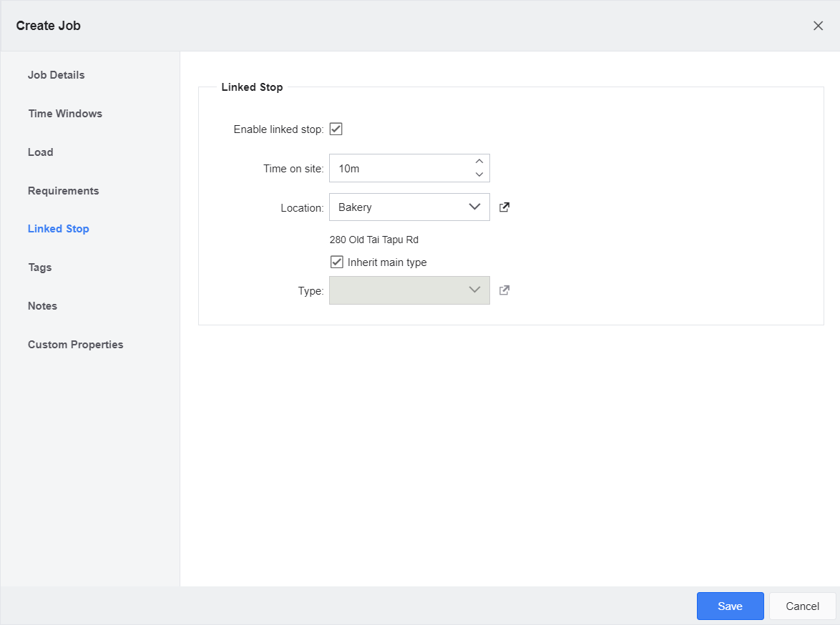
Task: Open the Custom Properties section
Action: [76, 345]
